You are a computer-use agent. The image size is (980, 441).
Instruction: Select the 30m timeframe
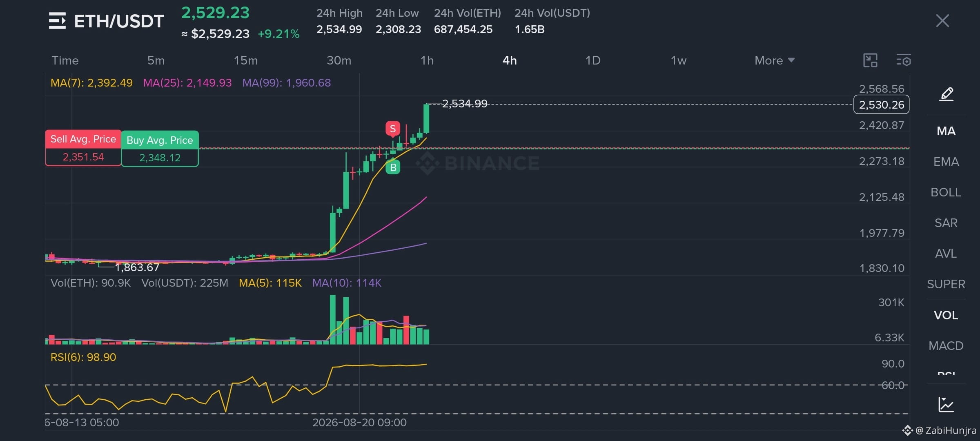tap(339, 60)
